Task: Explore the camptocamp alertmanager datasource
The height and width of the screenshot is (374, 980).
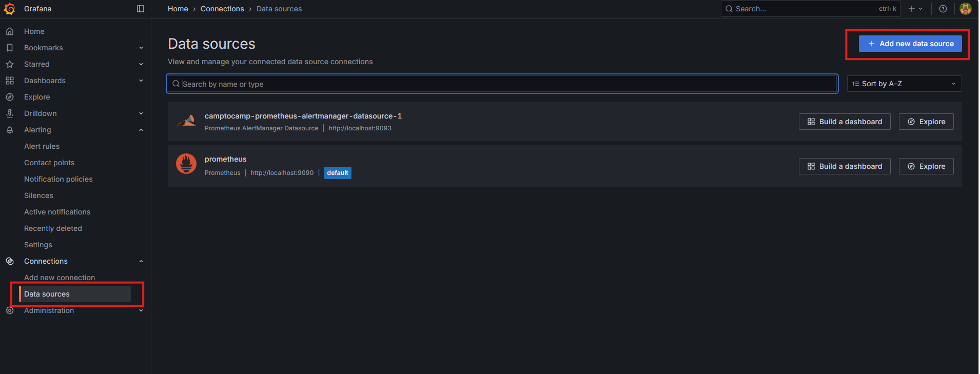Action: coord(926,122)
